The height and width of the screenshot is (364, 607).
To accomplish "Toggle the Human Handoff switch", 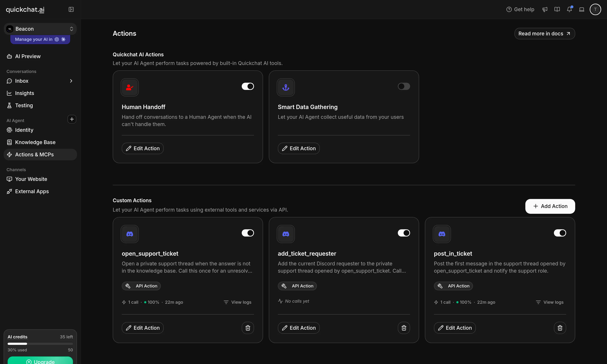I will [x=248, y=86].
